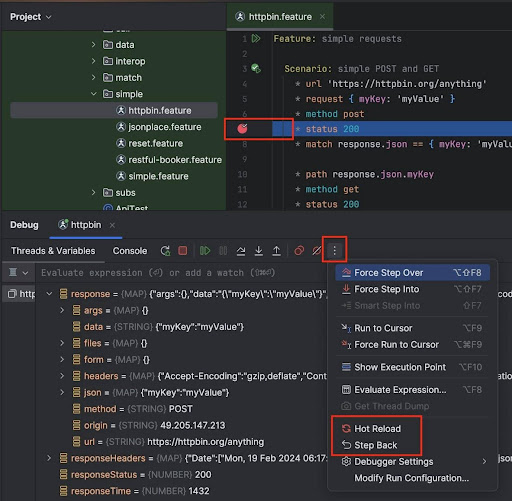Expand the data folder in Project tree
This screenshot has width=512, height=501.
94,45
